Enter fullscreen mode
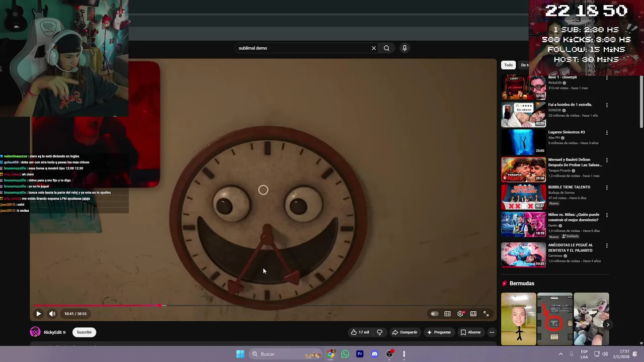Screen dimensions: 644x362 (486, 314)
